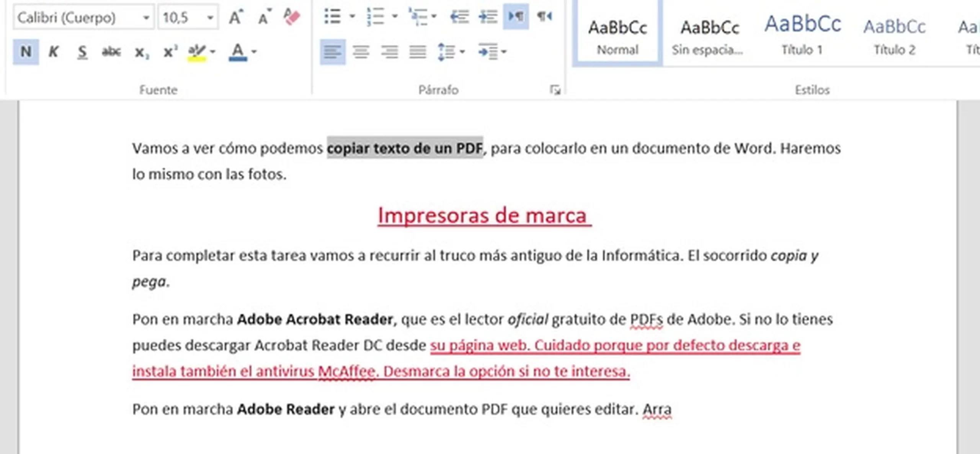Apply subscript formatting
This screenshot has width=980, height=454.
(141, 52)
